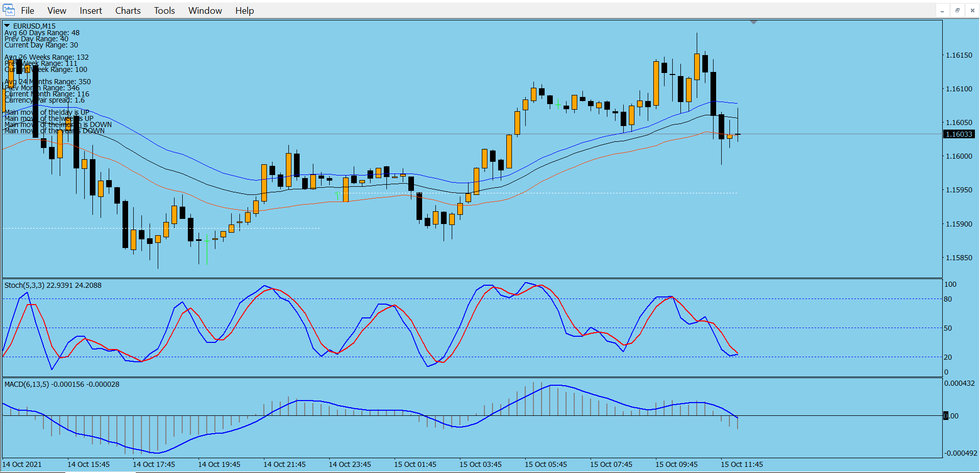The height and width of the screenshot is (473, 980).
Task: Click the 15 Oct 11:45 time axis label
Action: coord(741,464)
